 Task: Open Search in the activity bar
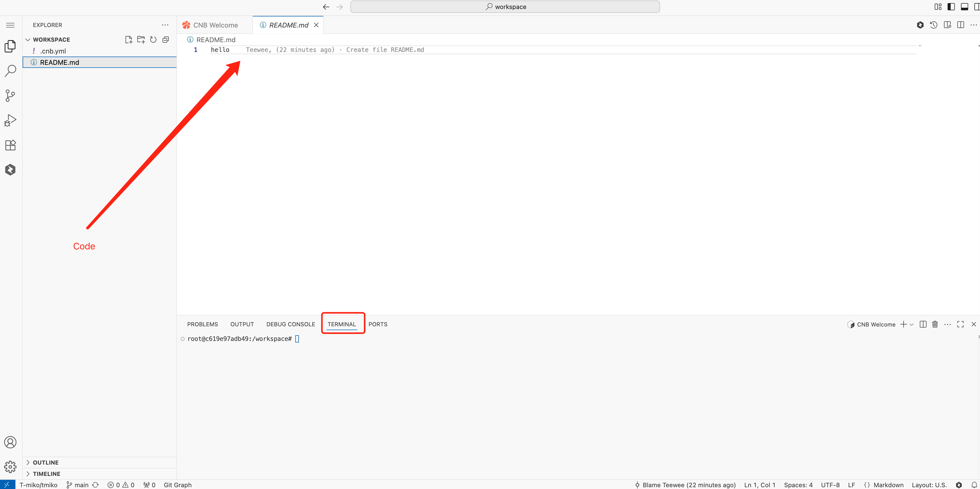click(x=10, y=71)
